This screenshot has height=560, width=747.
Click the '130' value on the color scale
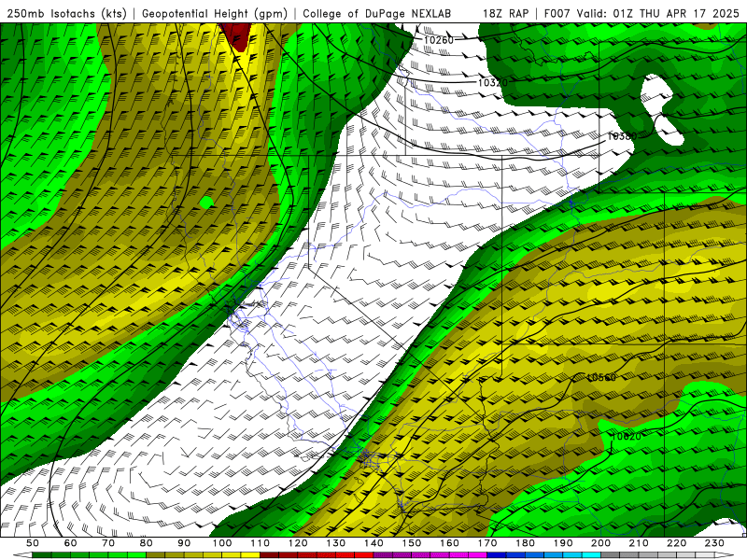click(336, 543)
